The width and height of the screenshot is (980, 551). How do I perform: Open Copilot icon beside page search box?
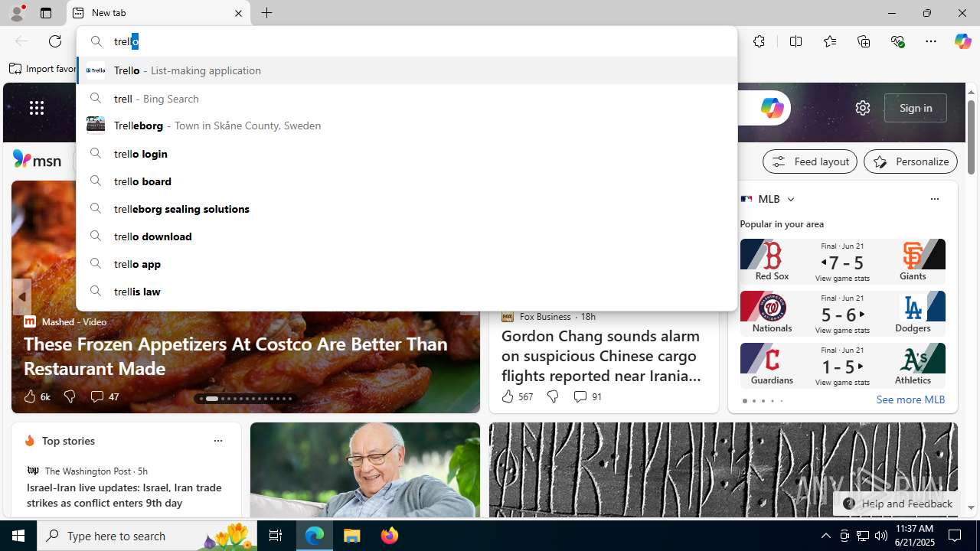point(772,108)
